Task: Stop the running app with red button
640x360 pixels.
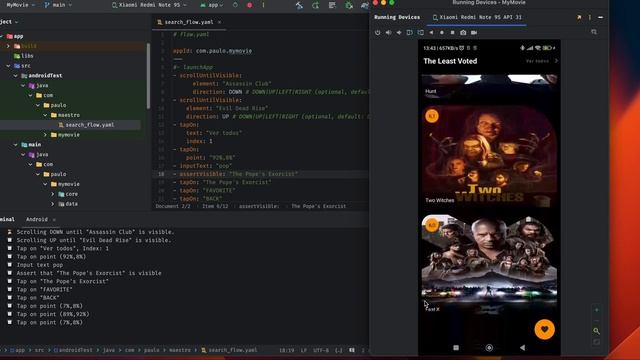Action: click(249, 5)
